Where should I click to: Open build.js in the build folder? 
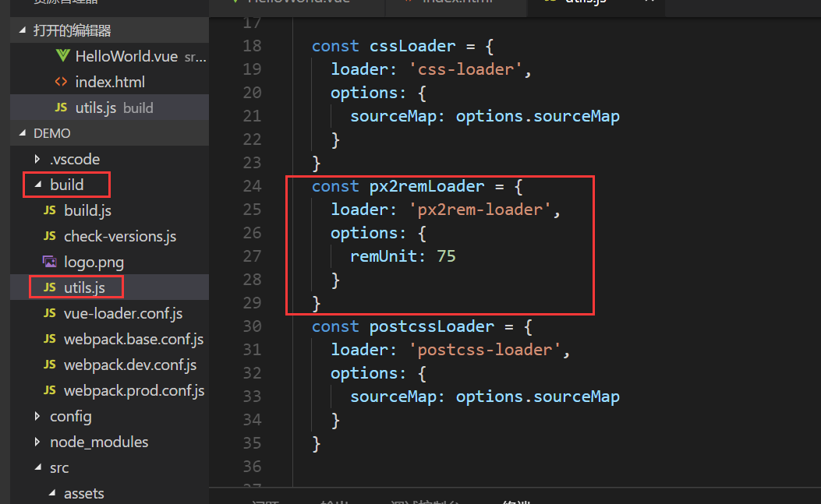109,210
